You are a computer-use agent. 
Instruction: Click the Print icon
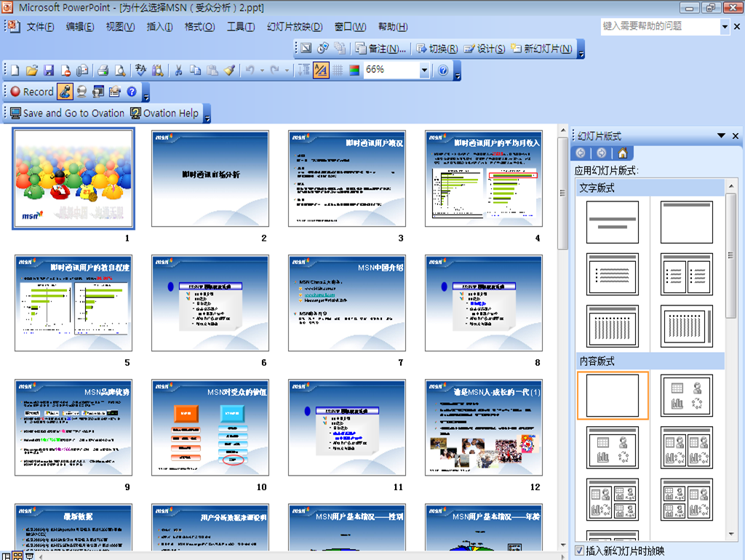103,71
